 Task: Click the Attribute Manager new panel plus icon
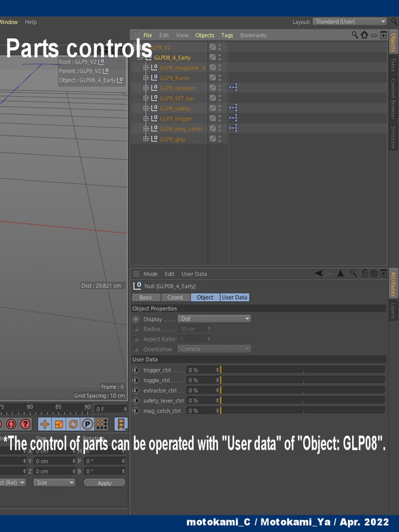coord(383,273)
